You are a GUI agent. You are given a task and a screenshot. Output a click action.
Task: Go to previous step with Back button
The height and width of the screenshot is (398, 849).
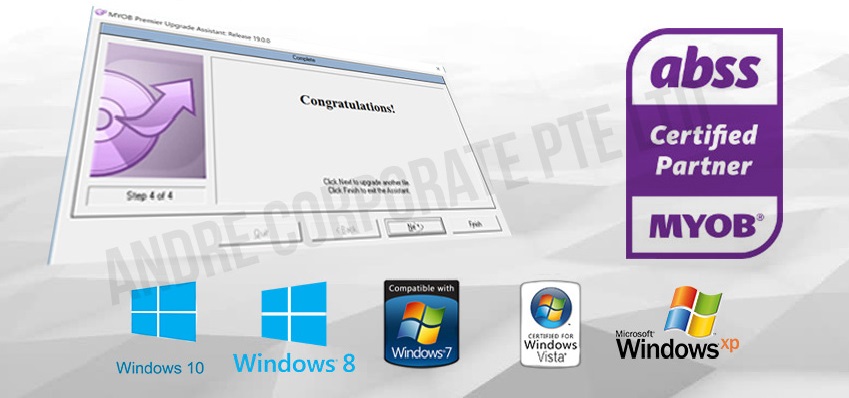345,229
